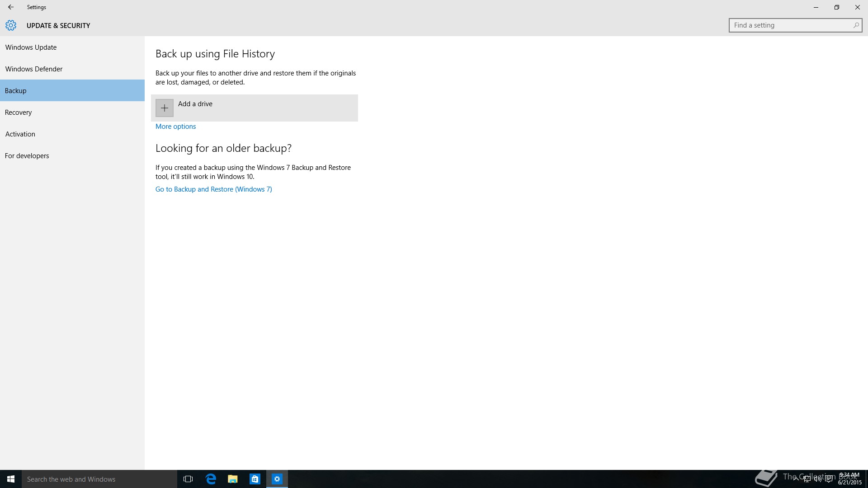Switch to the Recovery section
The width and height of the screenshot is (868, 488).
[19, 113]
